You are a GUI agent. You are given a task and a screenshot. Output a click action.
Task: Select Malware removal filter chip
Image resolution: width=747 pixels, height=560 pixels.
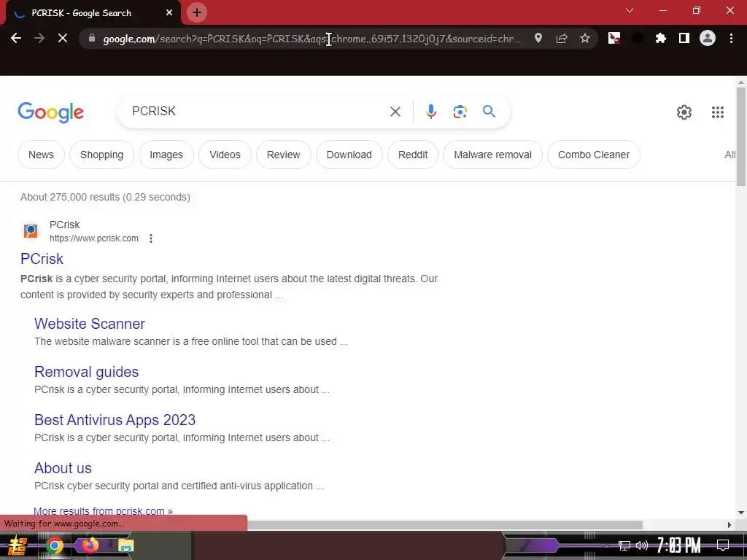pos(492,155)
